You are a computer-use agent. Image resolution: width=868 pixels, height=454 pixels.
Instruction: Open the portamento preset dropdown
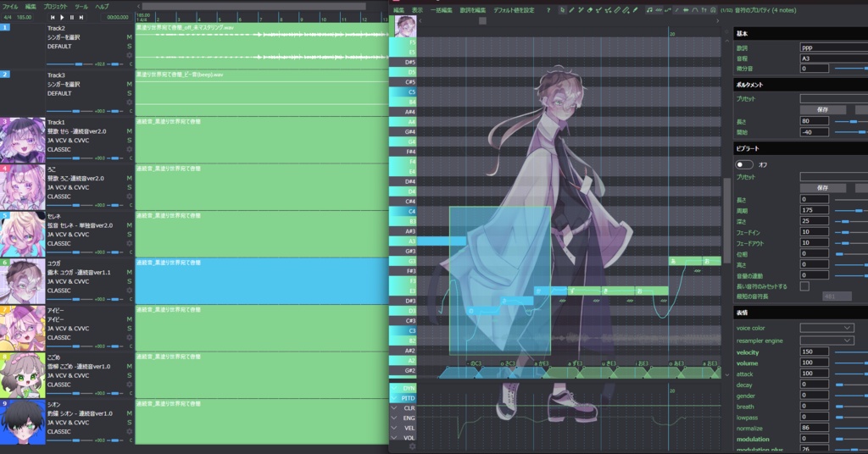[x=834, y=98]
